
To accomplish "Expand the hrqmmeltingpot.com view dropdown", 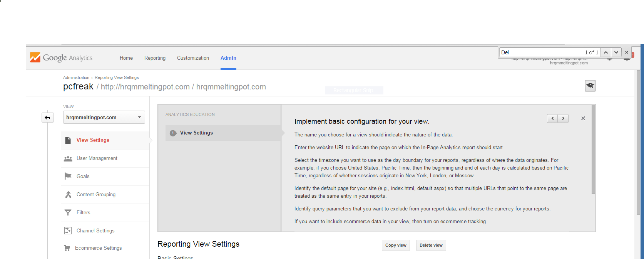I will pyautogui.click(x=104, y=117).
